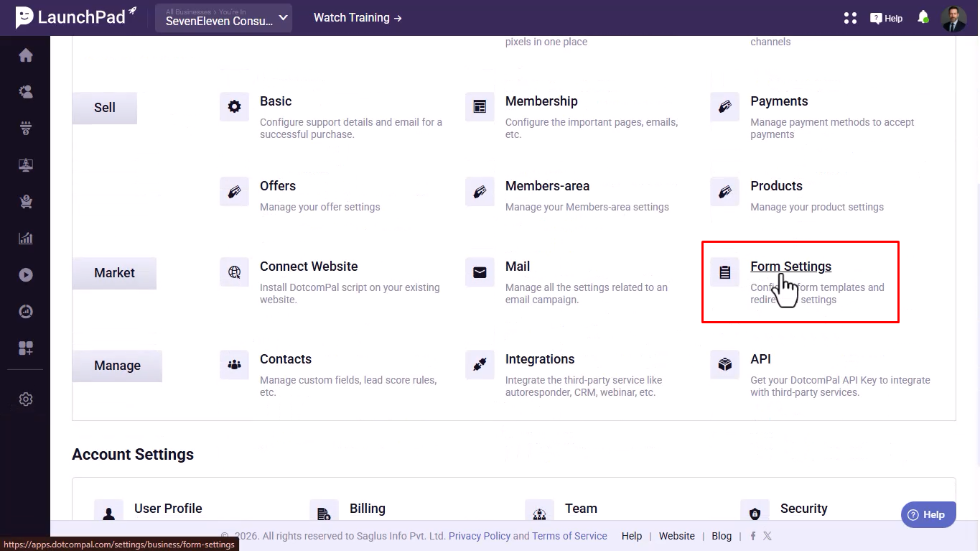Open the User Profile account link

pyautogui.click(x=168, y=509)
